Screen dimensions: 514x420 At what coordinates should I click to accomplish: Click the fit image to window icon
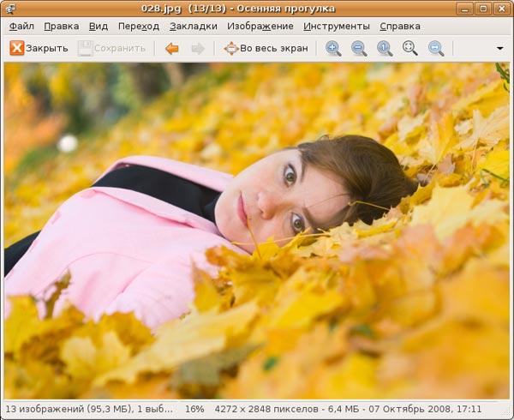tap(410, 49)
